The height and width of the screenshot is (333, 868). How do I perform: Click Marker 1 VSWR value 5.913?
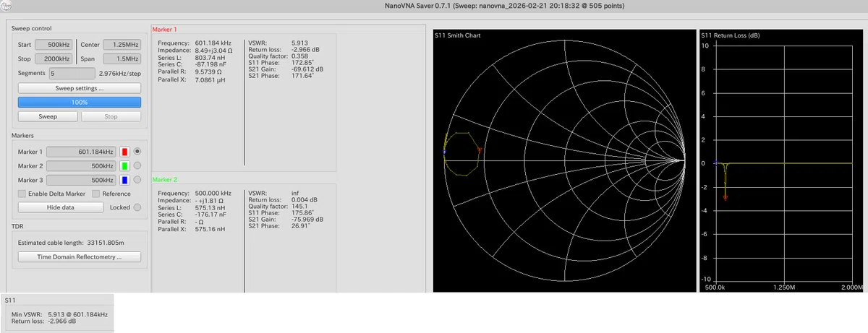(300, 43)
